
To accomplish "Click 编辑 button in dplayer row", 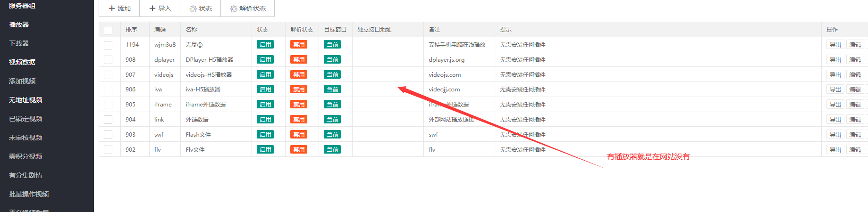I will pos(855,60).
